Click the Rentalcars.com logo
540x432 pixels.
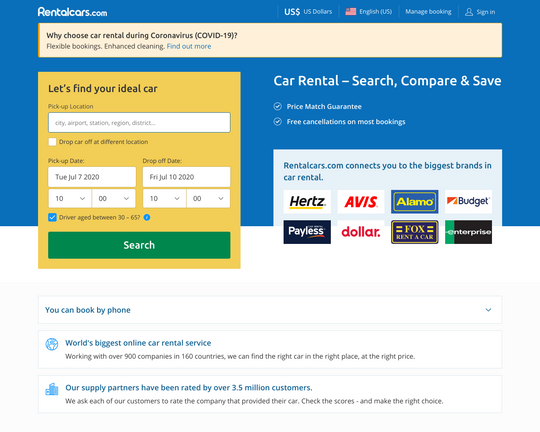[72, 12]
